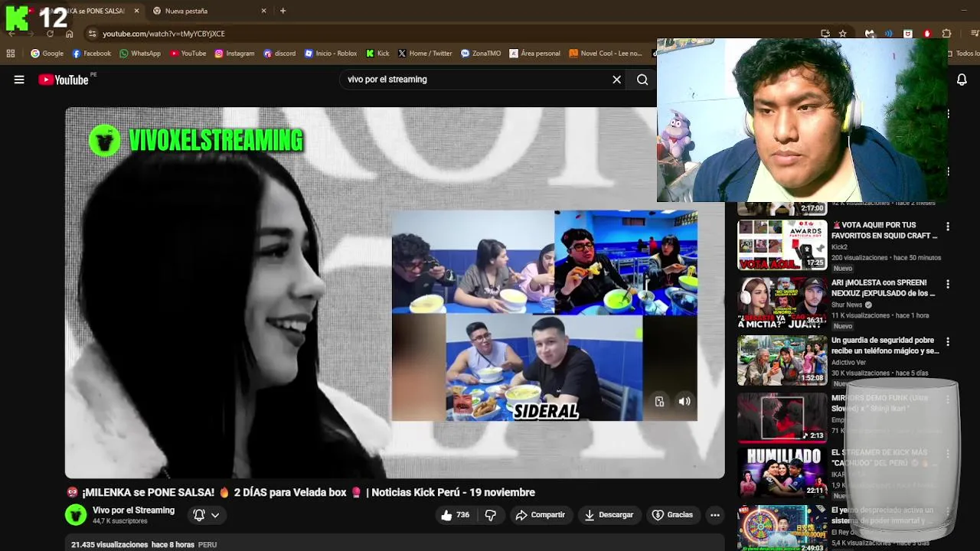Close the Nueva pestaña tab
980x551 pixels.
[263, 11]
